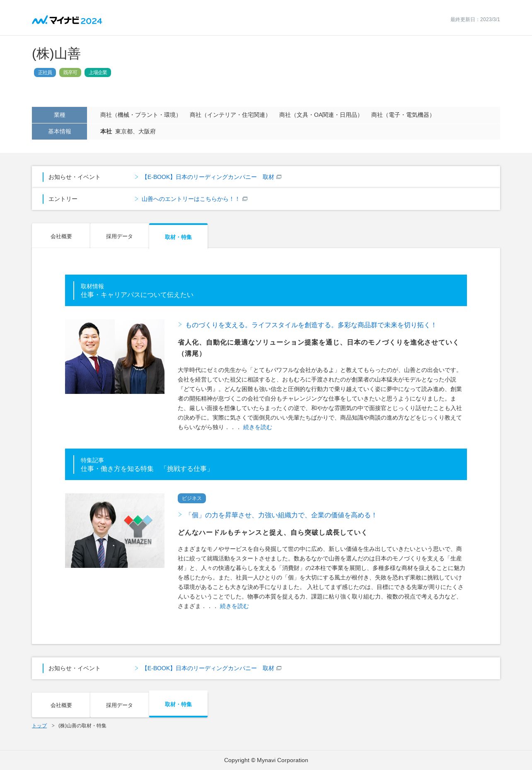The height and width of the screenshot is (770, 532).
Task: Select the 上場企業 tag badge
Action: (x=98, y=72)
